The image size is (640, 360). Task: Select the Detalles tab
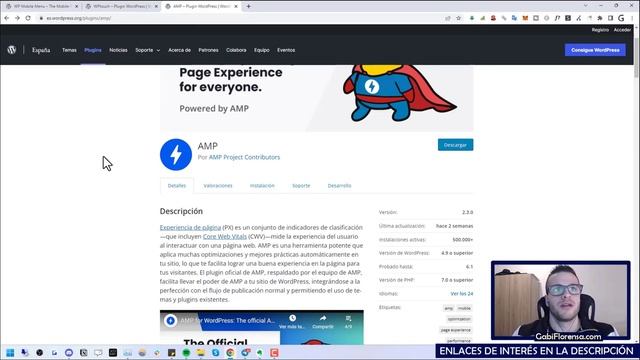177,186
